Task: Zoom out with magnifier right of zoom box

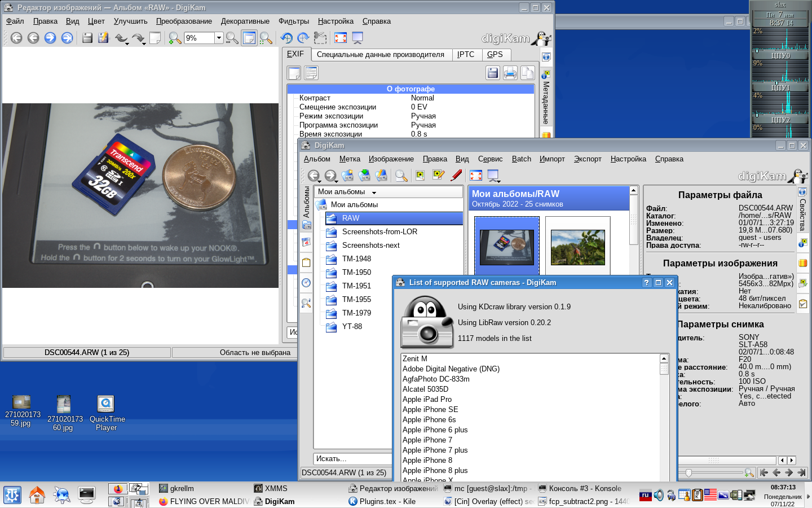Action: [x=232, y=38]
